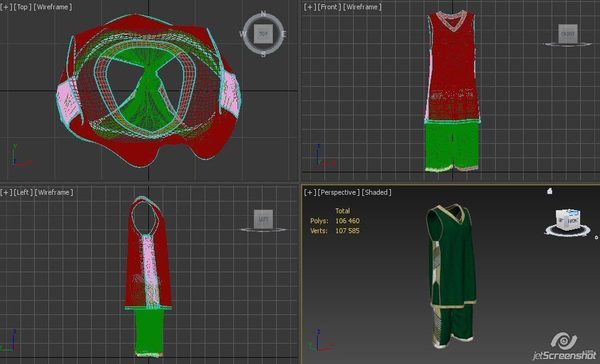Screen dimensions: 600x364
Task: Click the W compass letter on the Top ViewCube
Action: (243, 34)
